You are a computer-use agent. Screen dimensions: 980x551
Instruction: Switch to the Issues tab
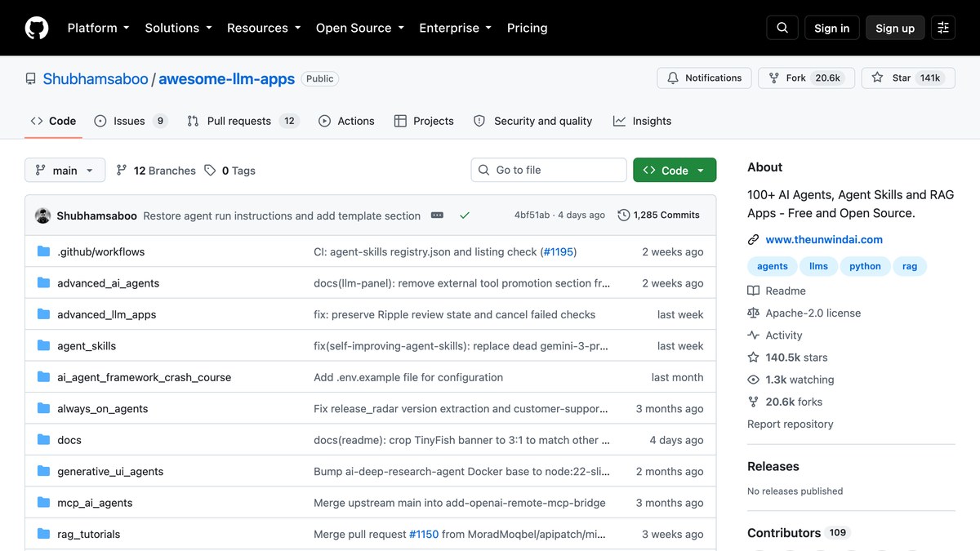(x=131, y=121)
